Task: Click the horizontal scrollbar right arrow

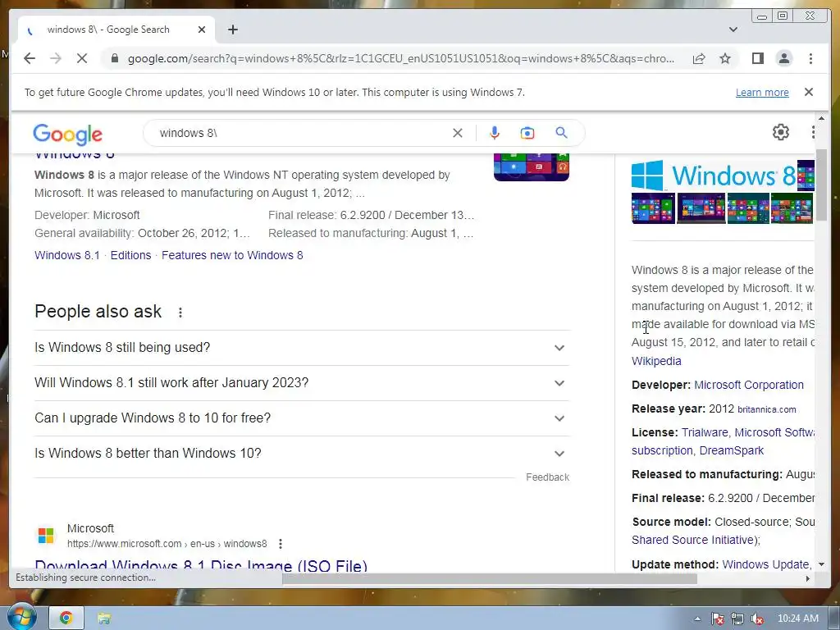Action: [808, 578]
